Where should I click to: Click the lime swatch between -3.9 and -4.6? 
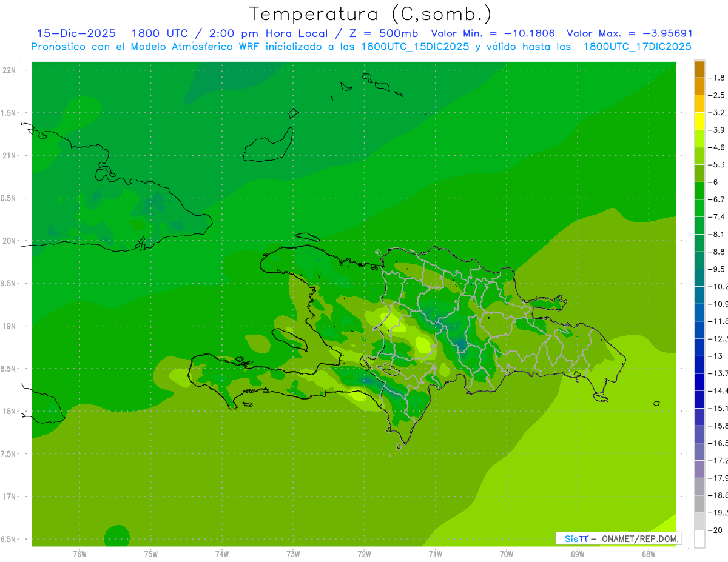699,139
